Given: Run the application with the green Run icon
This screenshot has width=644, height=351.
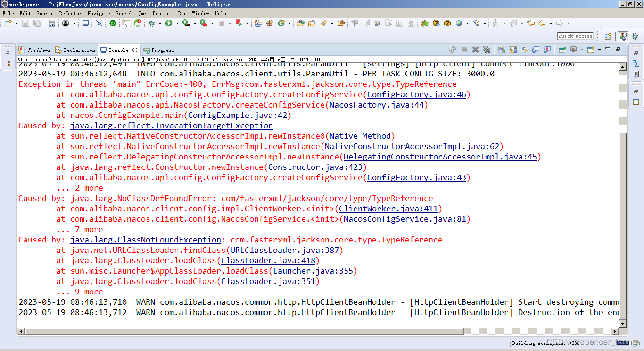Looking at the screenshot, I should (x=169, y=23).
